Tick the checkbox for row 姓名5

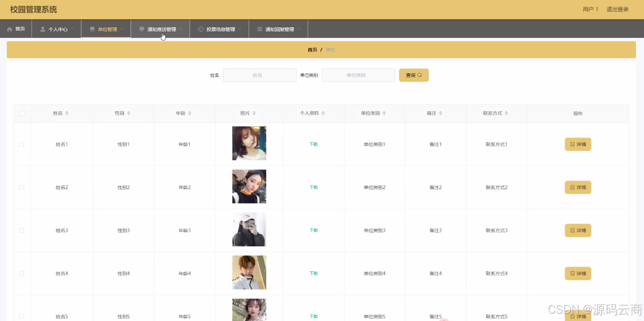point(22,317)
